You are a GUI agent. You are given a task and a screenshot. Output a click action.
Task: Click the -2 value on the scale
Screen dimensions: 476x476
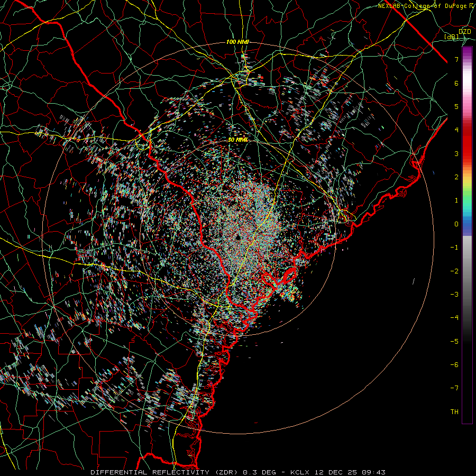click(x=454, y=271)
